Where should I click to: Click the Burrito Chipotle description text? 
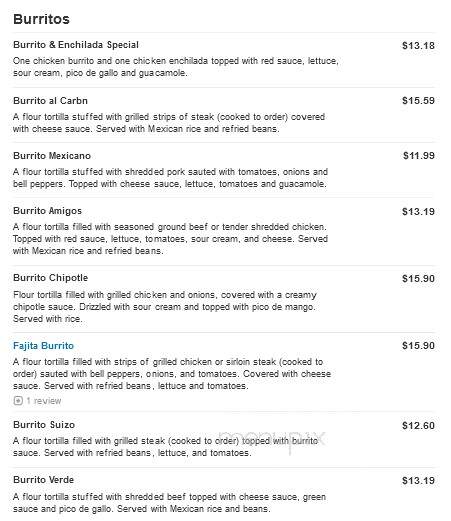point(165,307)
